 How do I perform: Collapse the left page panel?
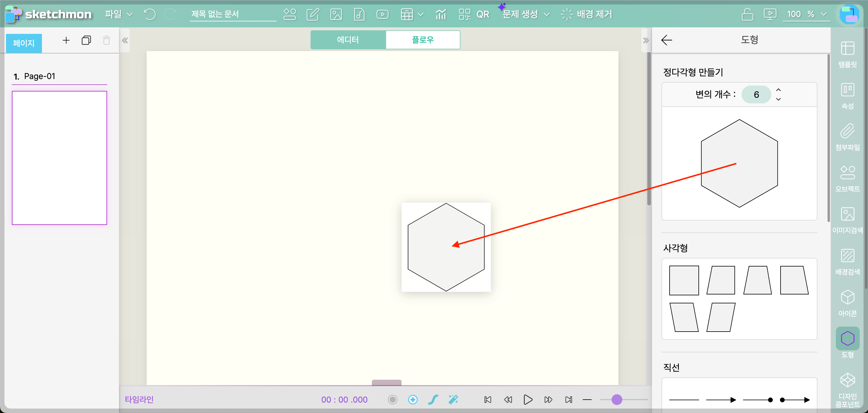pos(125,40)
